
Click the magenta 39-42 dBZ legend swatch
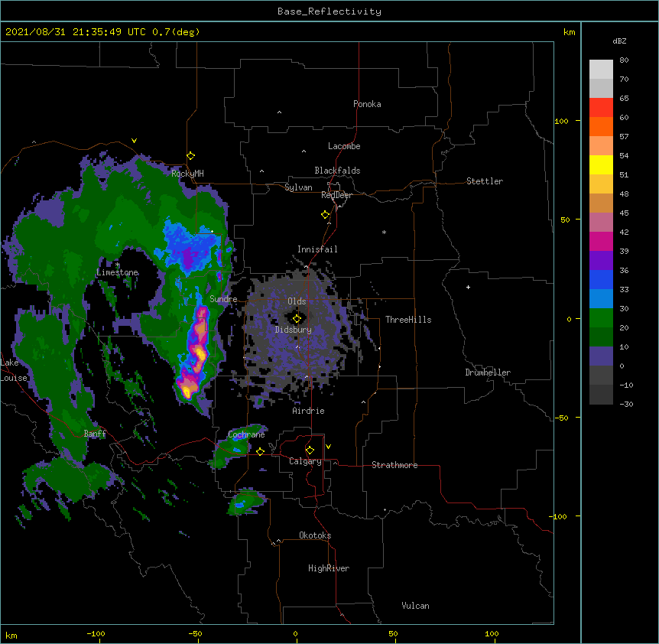[601, 241]
